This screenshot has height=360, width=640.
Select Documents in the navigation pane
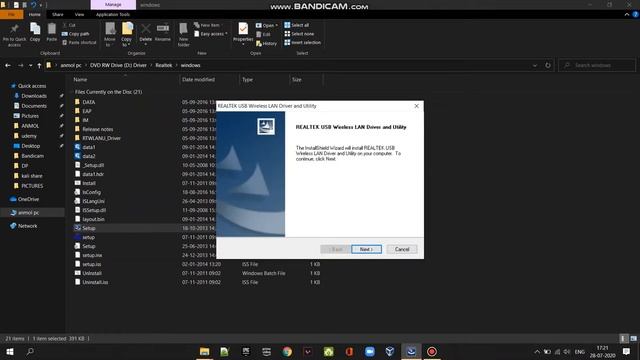click(34, 106)
